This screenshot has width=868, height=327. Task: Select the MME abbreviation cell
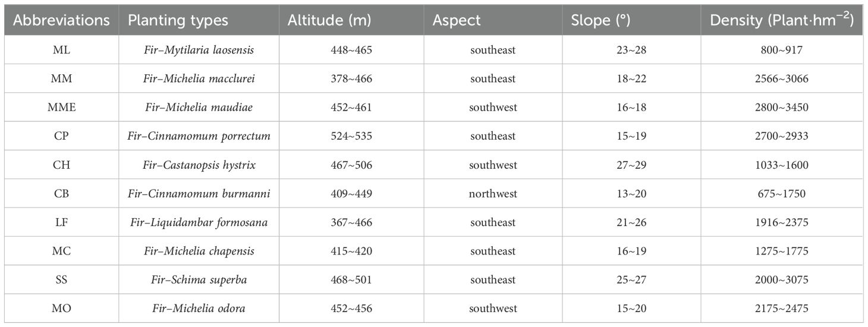pyautogui.click(x=61, y=108)
